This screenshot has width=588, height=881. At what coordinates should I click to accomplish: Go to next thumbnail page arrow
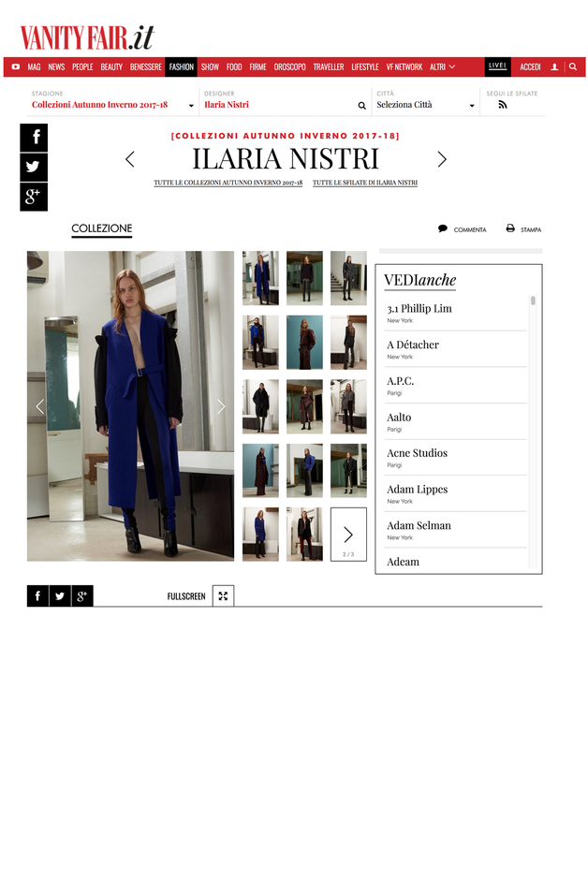(x=348, y=535)
